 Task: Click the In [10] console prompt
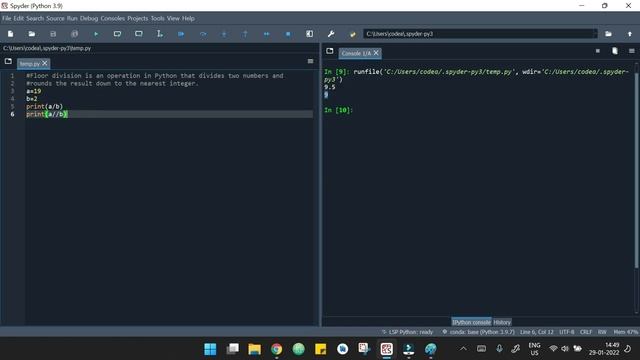click(338, 110)
